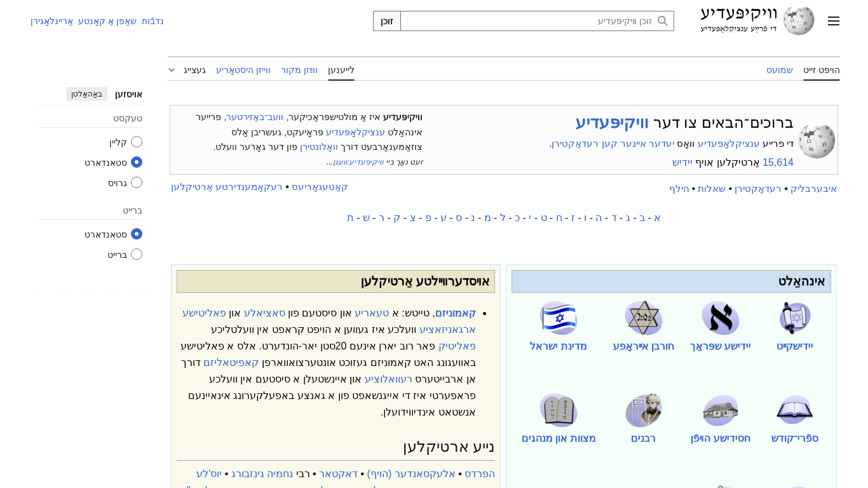Image resolution: width=868 pixels, height=488 pixels.
Task: Open the רעקאָמענדירטע אַרטיקלען link
Action: coord(227,187)
